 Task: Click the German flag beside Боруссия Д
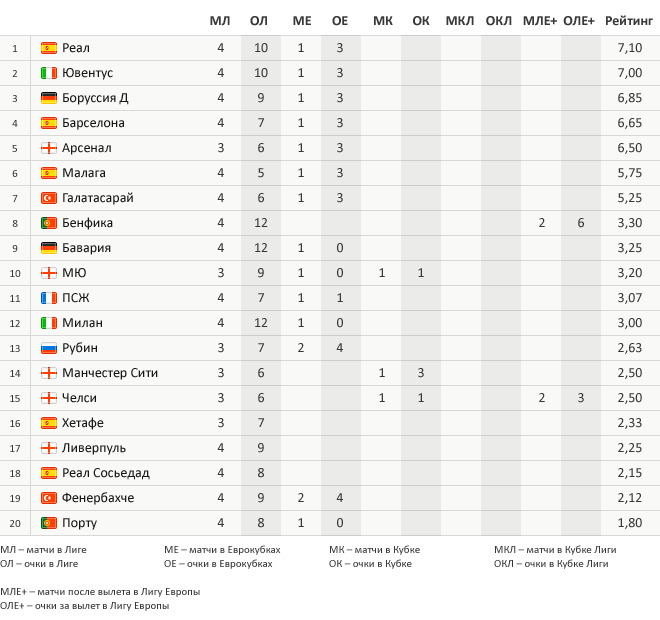click(x=49, y=98)
